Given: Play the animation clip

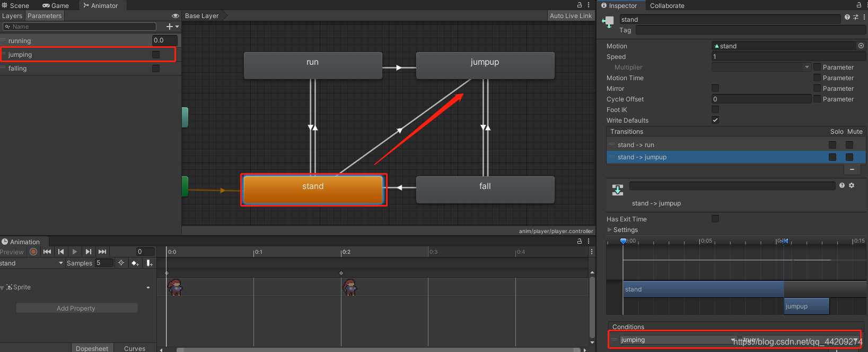Looking at the screenshot, I should coord(75,252).
